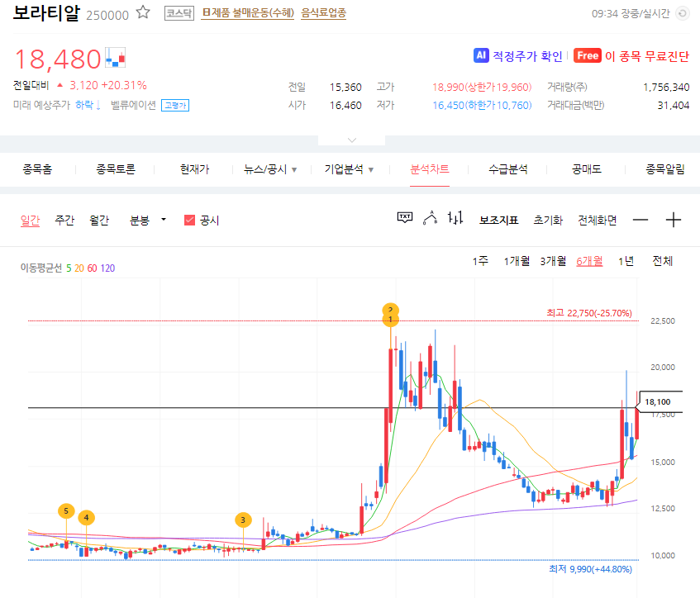
Task: Open the settings gear near 장중/실시간
Action: coord(683,13)
